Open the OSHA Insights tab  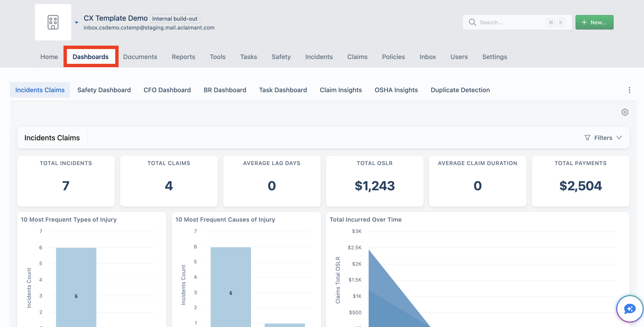[x=396, y=90]
